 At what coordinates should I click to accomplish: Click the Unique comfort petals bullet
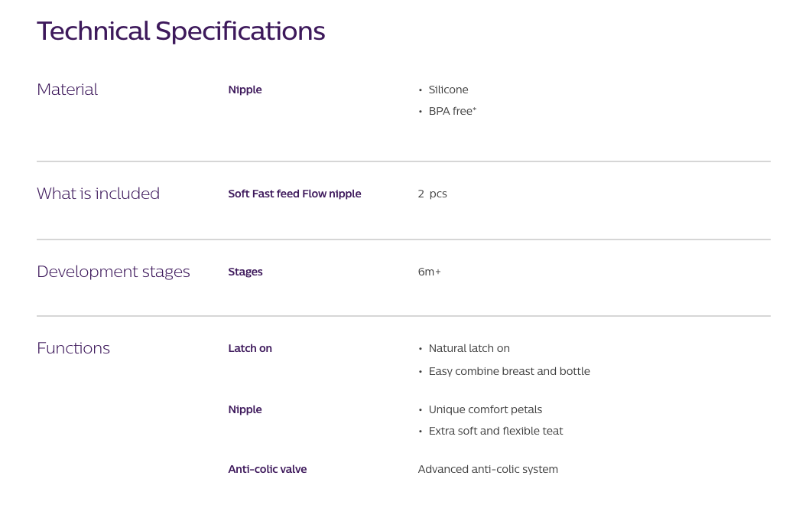coord(485,409)
